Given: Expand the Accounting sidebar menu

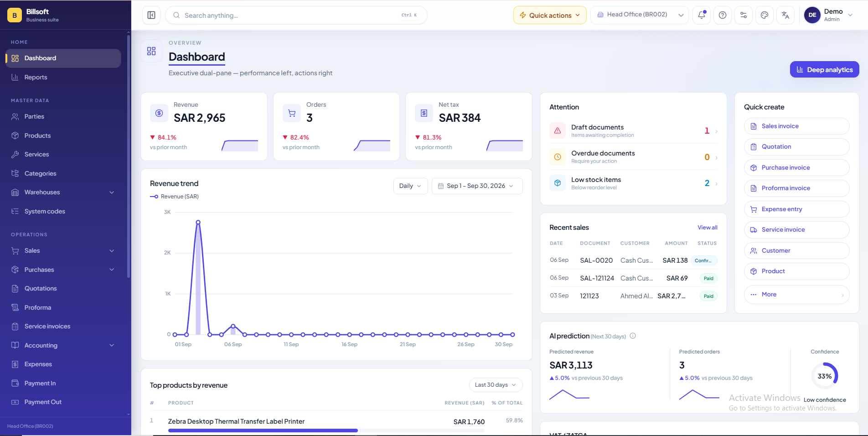Looking at the screenshot, I should [63, 346].
